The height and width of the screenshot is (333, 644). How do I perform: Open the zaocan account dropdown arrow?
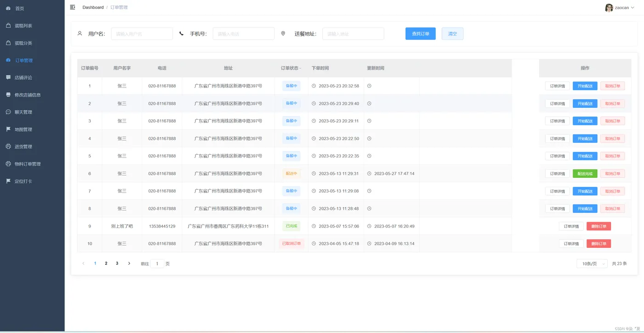tap(633, 8)
